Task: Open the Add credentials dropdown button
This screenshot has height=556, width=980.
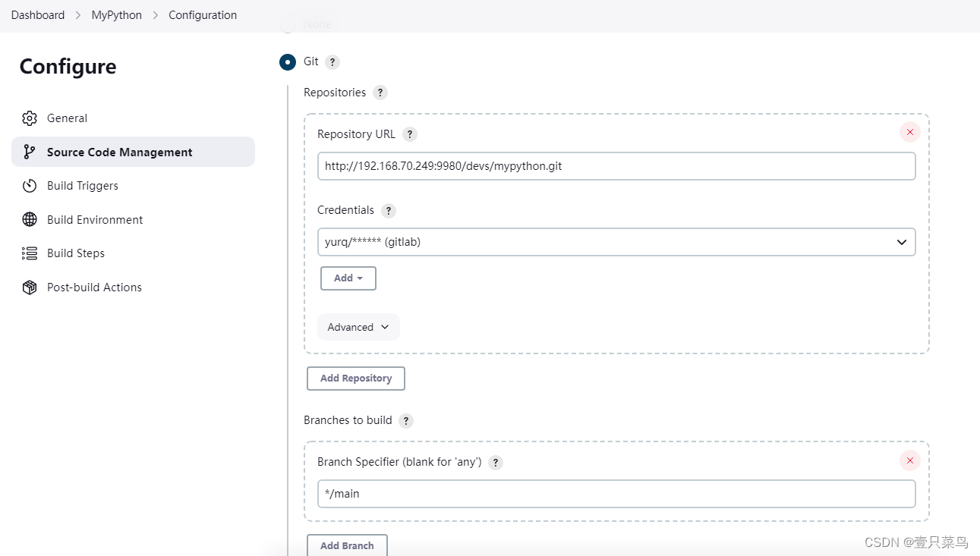Action: (348, 278)
